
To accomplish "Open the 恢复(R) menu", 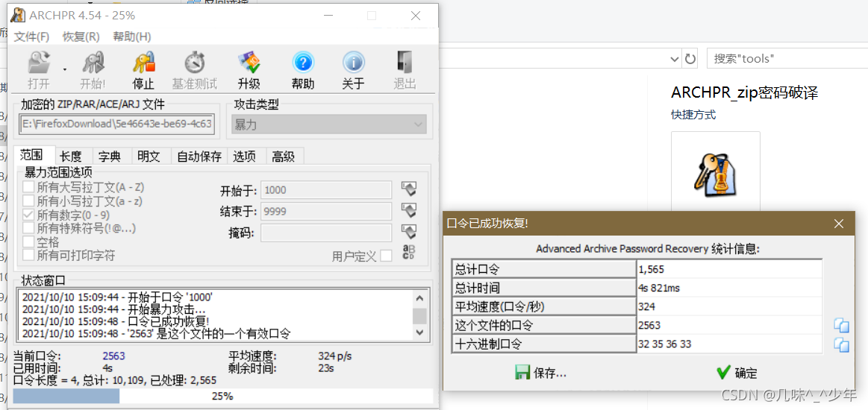I will click(81, 37).
